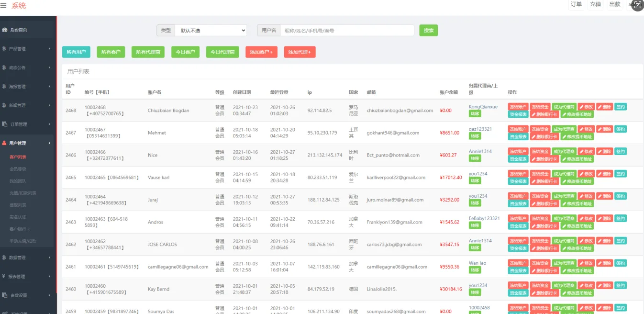Open 实名认证 submenu item
This screenshot has height=314, width=644.
coord(18,217)
